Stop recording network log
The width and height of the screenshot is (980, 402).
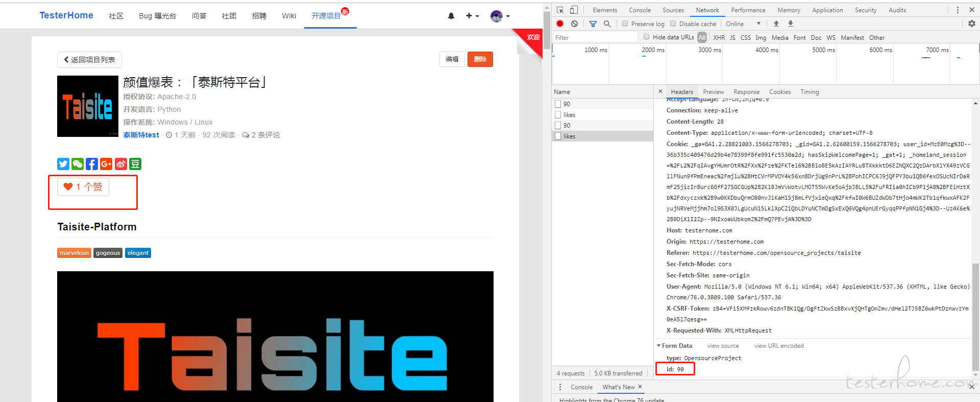(560, 23)
